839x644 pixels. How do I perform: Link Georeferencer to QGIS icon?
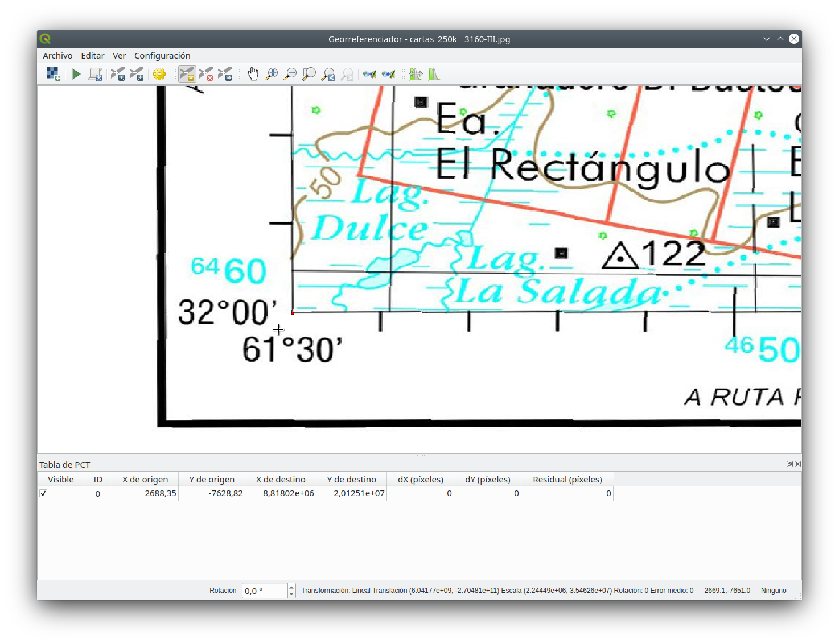[x=370, y=74]
